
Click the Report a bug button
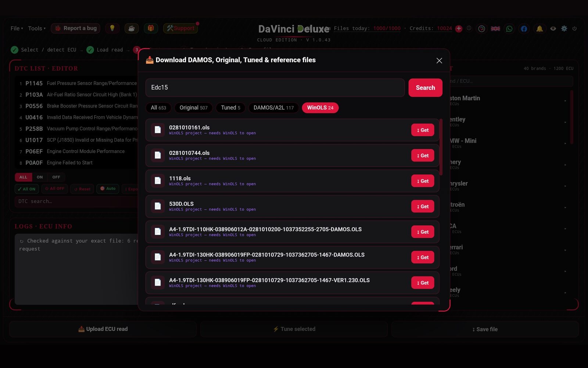click(75, 28)
